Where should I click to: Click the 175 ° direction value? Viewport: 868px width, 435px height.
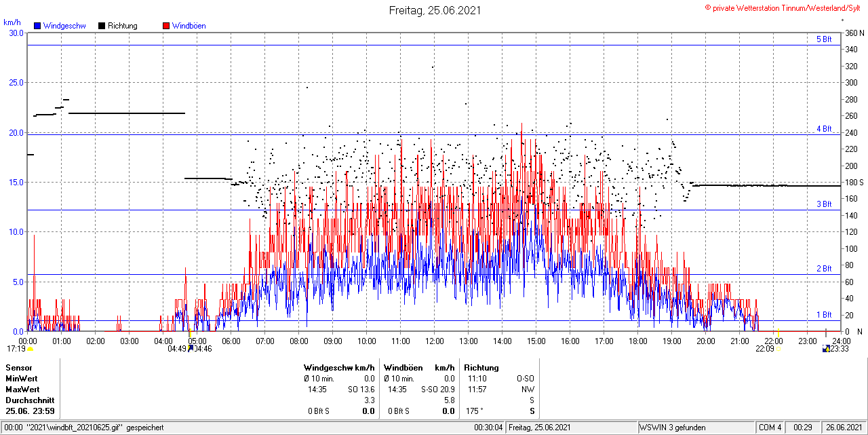click(x=475, y=411)
